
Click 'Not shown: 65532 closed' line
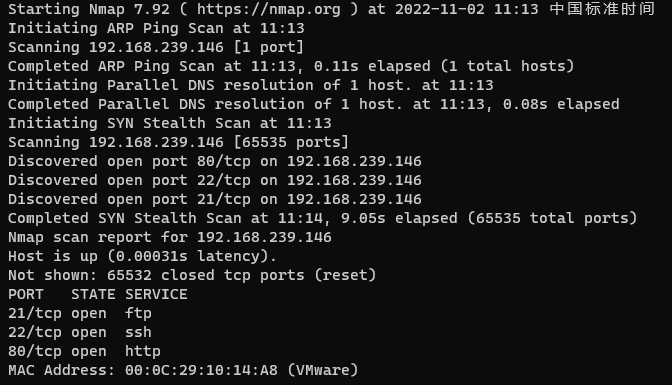[x=192, y=275]
